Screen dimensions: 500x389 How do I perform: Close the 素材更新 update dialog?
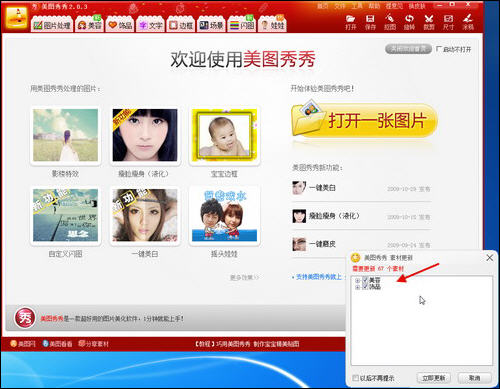point(489,258)
